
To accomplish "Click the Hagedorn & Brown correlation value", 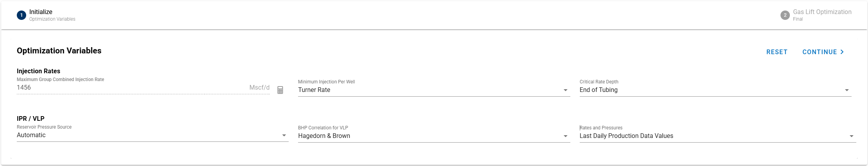I will click(x=324, y=136).
